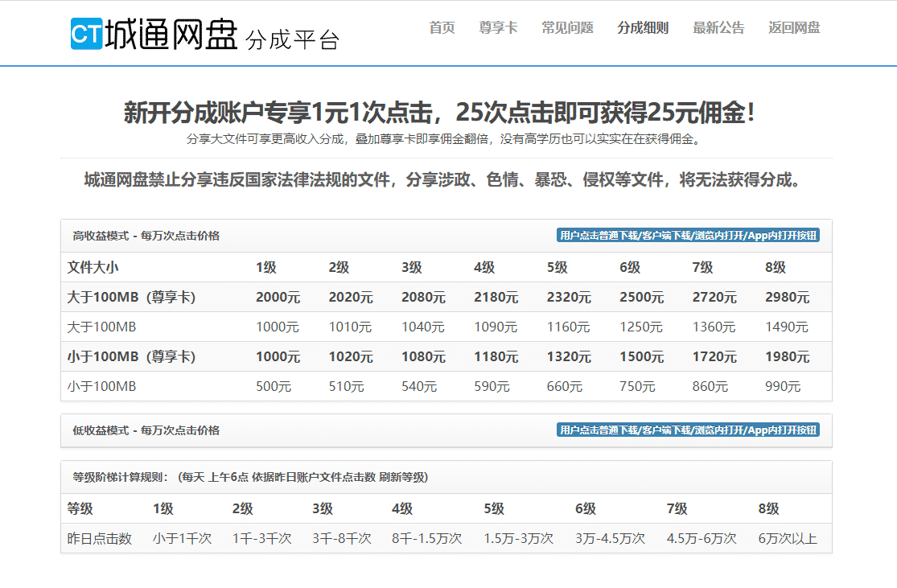This screenshot has width=897, height=588.
Task: Click the 2980元 cell
Action: click(787, 297)
